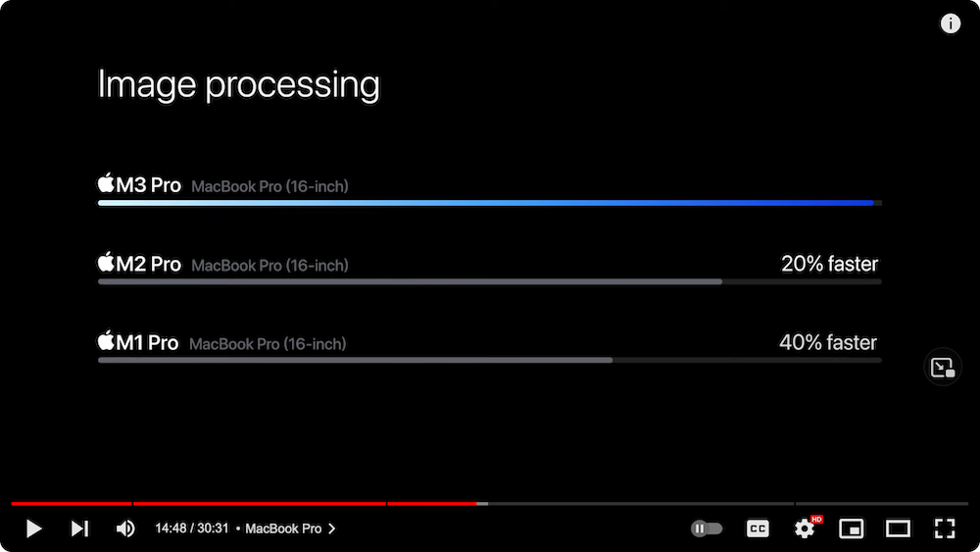Click the 14:48 / 30:31 time display

point(191,528)
